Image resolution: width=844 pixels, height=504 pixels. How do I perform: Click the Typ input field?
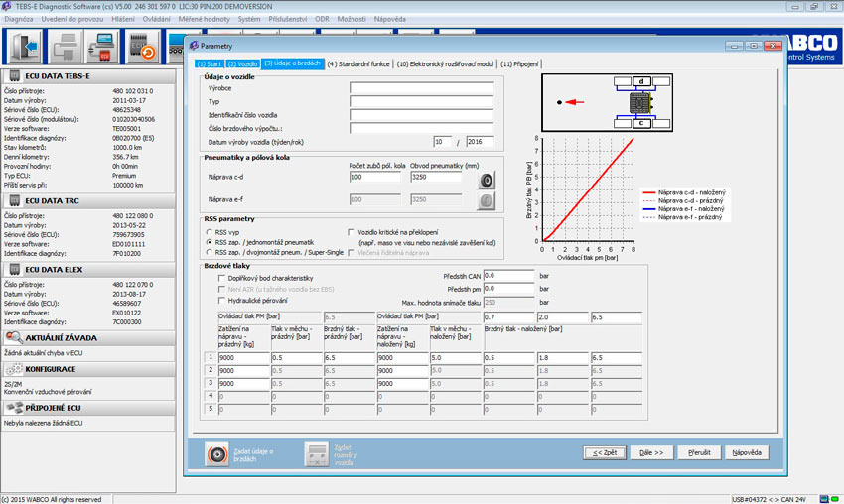[421, 101]
